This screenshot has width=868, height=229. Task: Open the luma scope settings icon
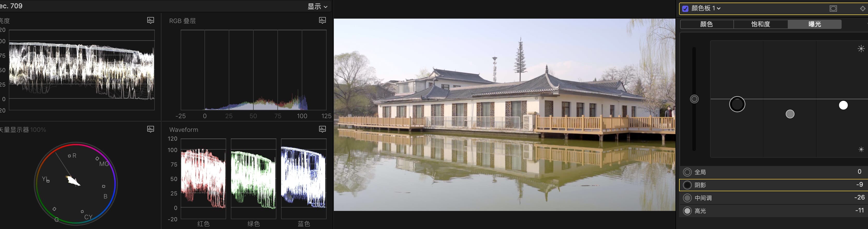(150, 20)
